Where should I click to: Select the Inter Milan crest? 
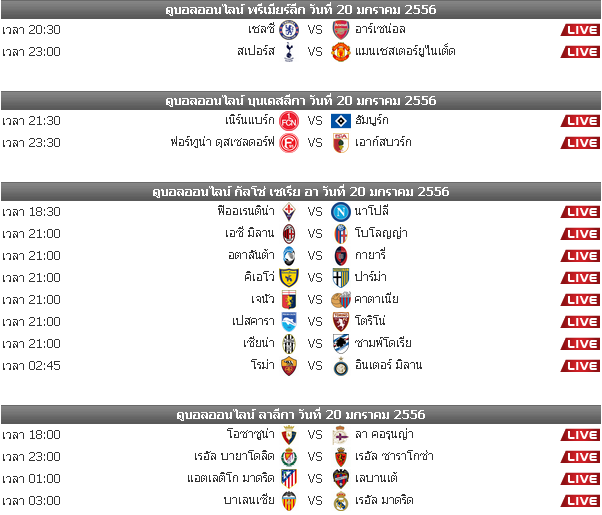pos(341,366)
